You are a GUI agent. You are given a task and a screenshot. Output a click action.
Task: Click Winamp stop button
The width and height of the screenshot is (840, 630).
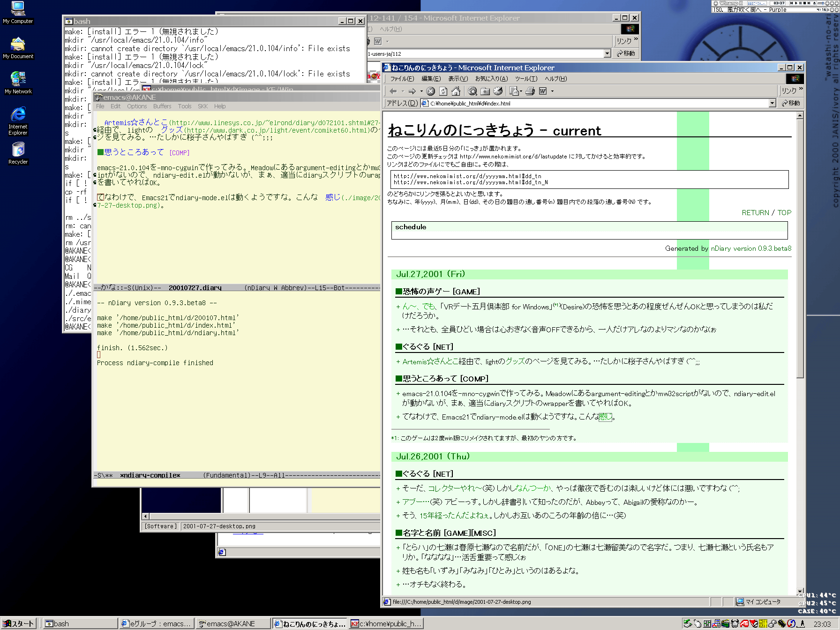805,3
